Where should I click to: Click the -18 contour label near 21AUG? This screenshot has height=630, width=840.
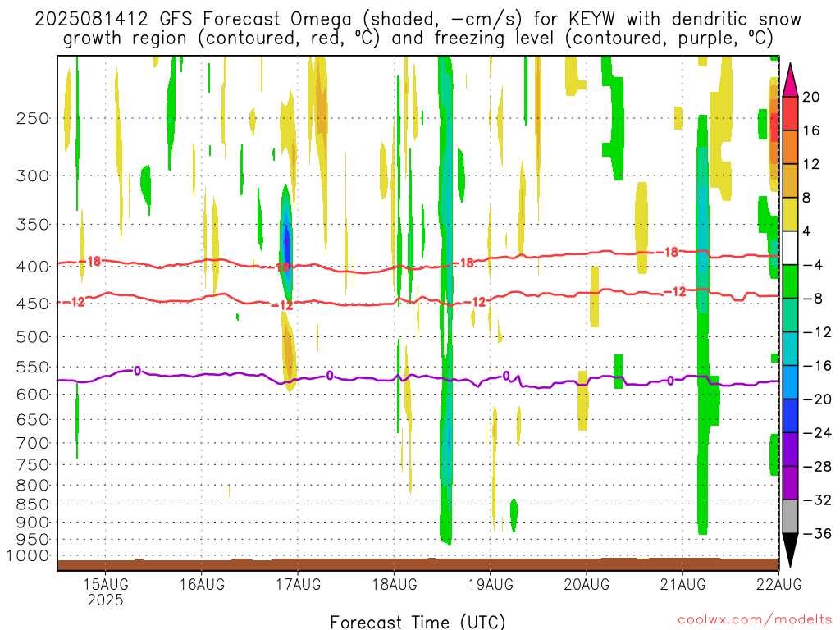[668, 252]
